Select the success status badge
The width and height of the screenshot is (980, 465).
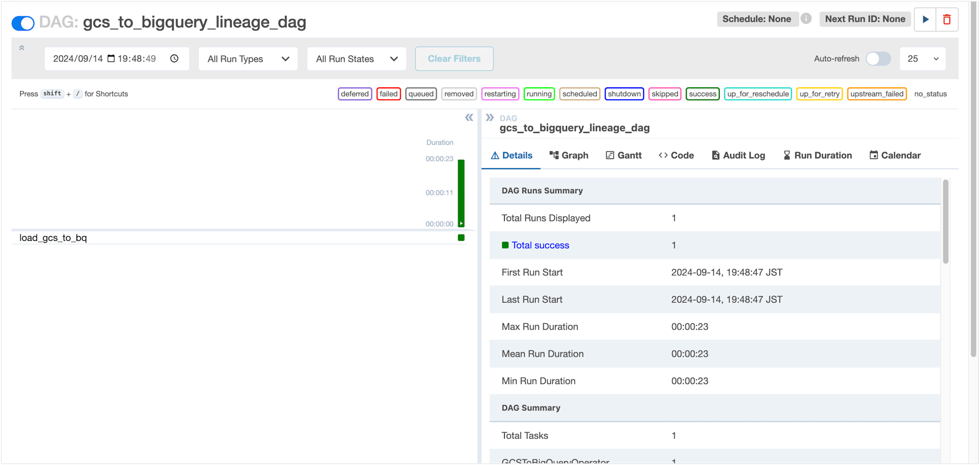point(703,94)
